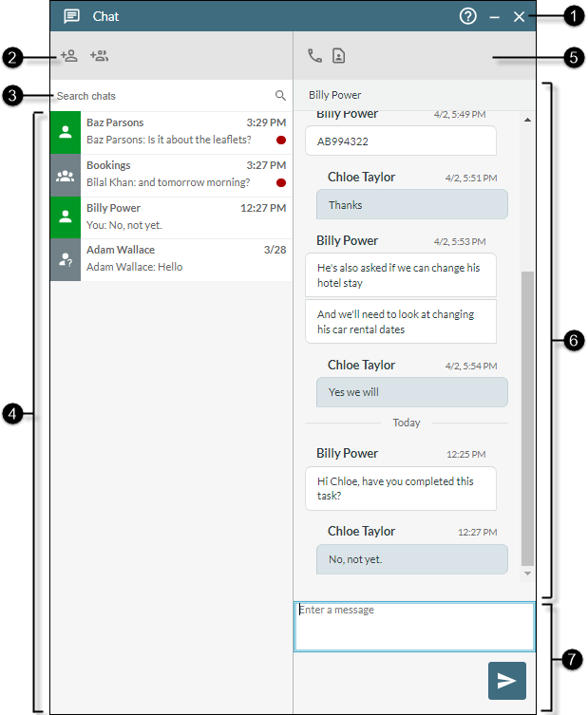Open the contact details card icon
This screenshot has height=715, width=588.
click(x=338, y=56)
